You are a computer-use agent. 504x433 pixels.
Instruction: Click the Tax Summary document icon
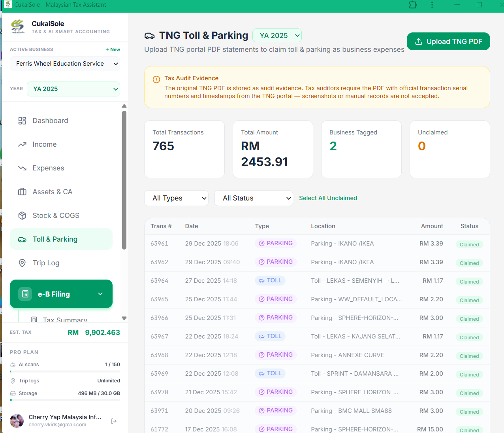coord(34,320)
